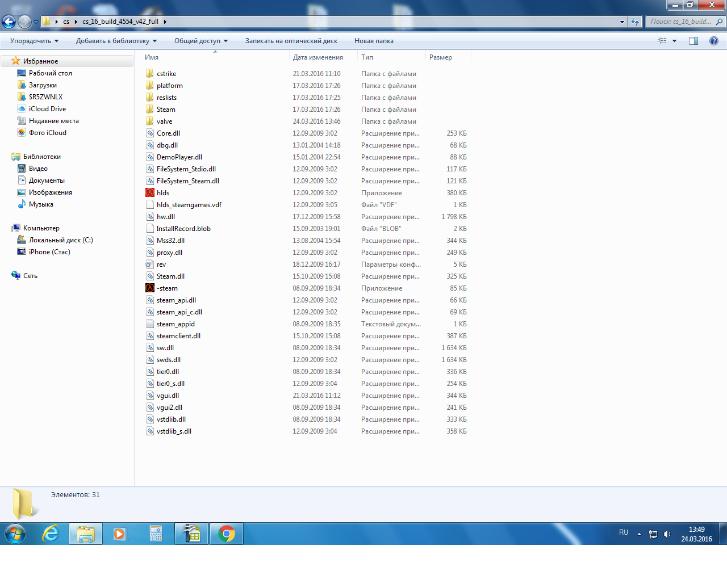The height and width of the screenshot is (588, 727).
Task: Open Избранное in navigation pane
Action: pyautogui.click(x=40, y=61)
